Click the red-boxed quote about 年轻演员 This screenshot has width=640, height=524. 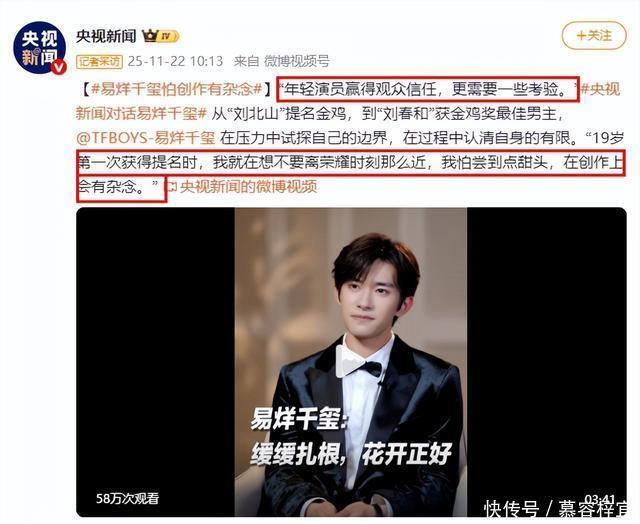427,89
